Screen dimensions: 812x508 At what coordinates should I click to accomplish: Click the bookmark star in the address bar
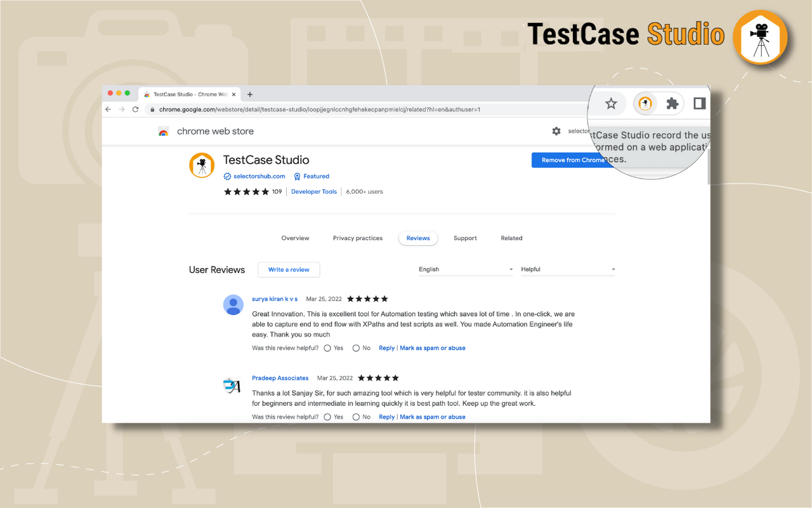click(x=611, y=103)
